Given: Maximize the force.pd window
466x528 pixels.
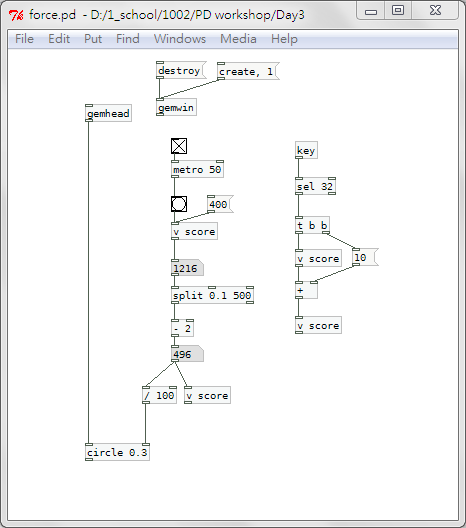Looking at the screenshot, I should (398, 10).
